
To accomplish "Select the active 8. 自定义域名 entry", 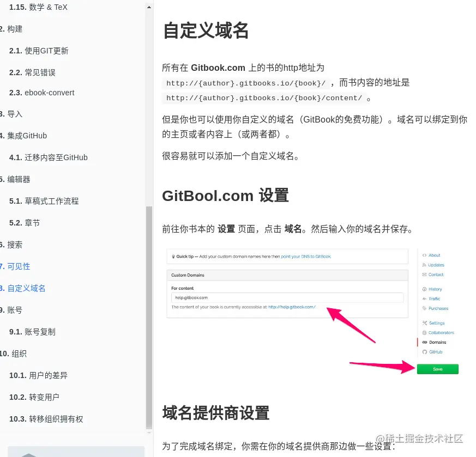I will (x=23, y=289).
